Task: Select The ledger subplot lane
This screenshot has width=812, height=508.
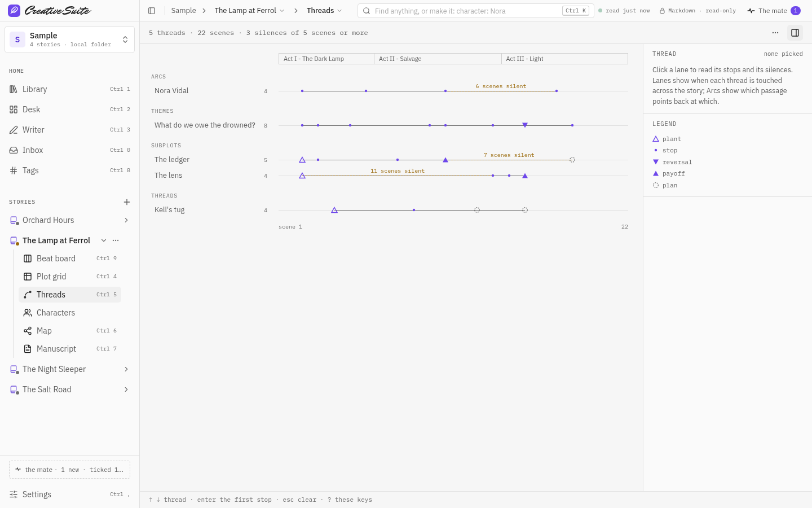Action: (x=389, y=160)
